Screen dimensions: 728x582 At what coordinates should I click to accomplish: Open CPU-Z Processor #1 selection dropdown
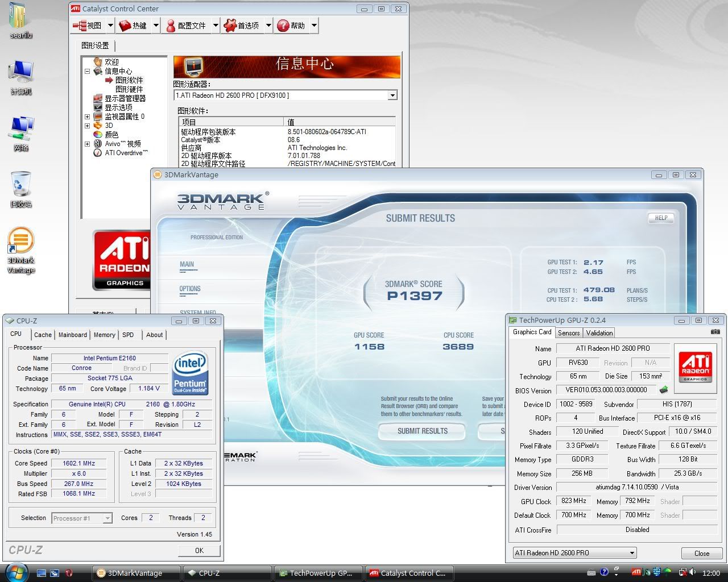(x=107, y=518)
